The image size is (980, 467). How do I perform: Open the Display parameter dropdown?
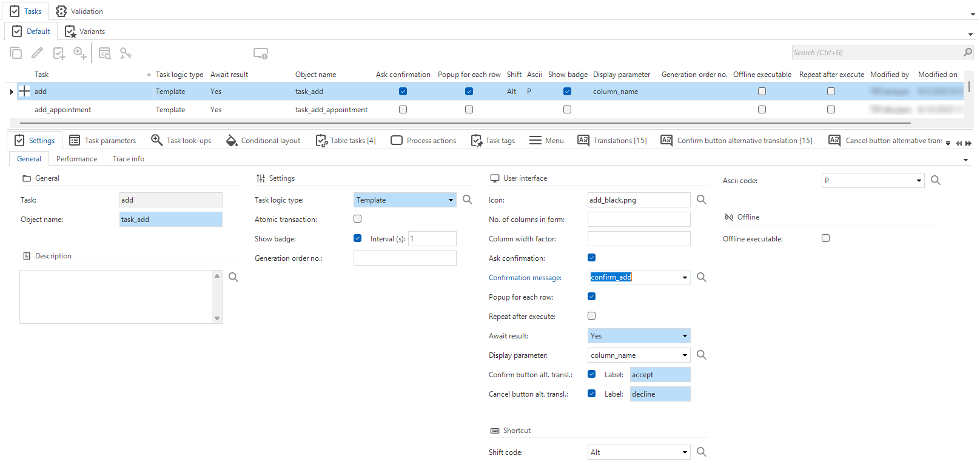(685, 355)
